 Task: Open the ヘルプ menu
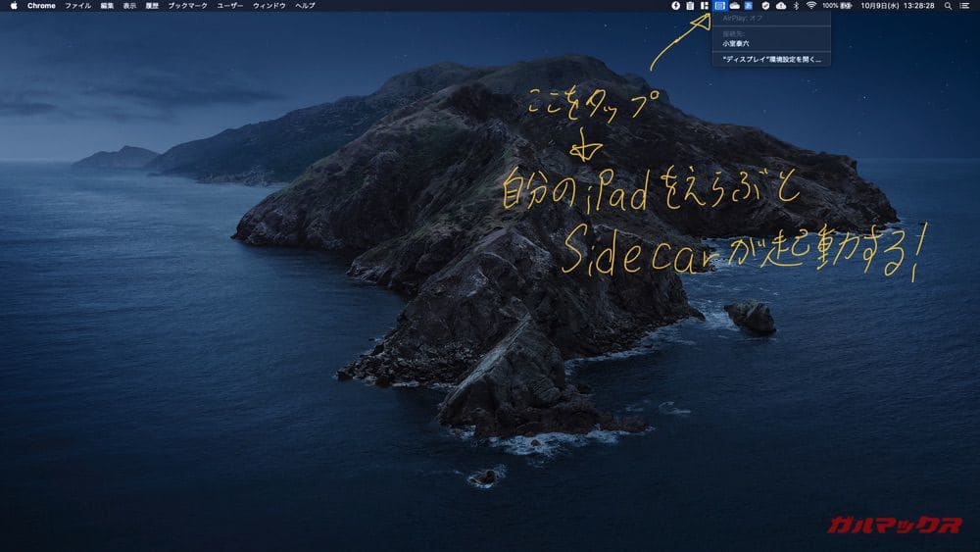coord(306,6)
